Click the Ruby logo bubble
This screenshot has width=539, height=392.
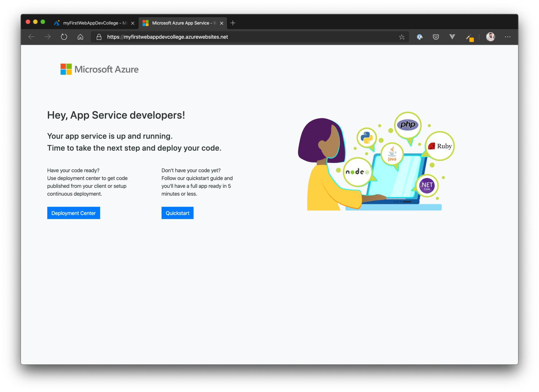tap(440, 146)
